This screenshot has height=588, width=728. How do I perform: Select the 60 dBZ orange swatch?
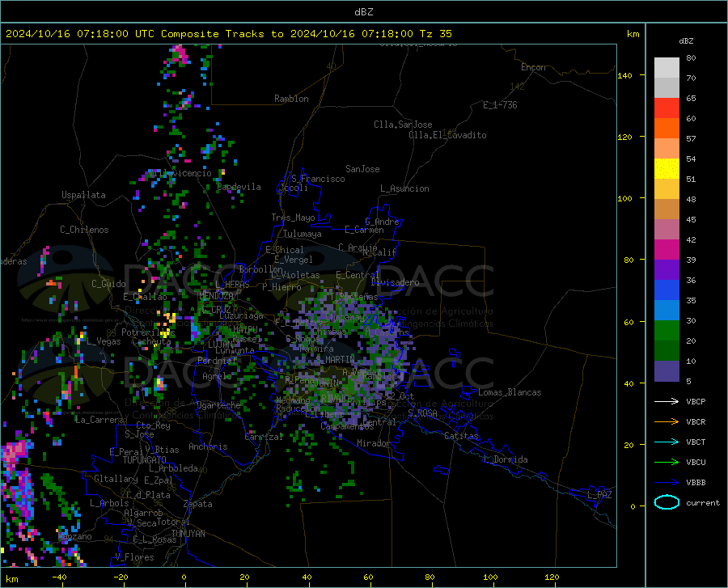pos(667,129)
